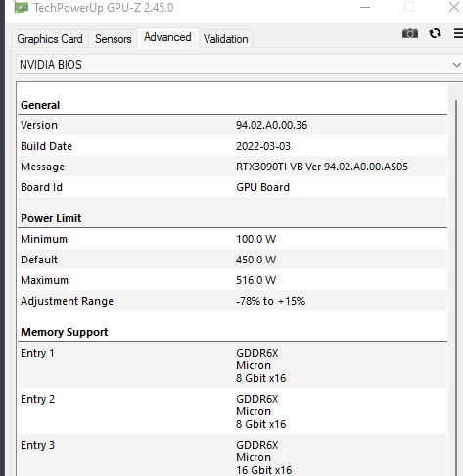Select the Build Date value 2022-03-03

(x=263, y=146)
